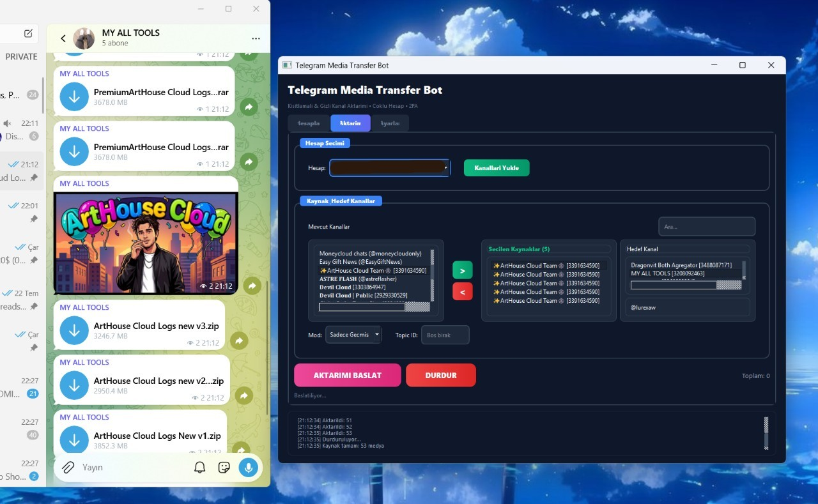Image resolution: width=818 pixels, height=504 pixels.
Task: Click the Baslatiliyor... status text
Action: click(x=310, y=395)
